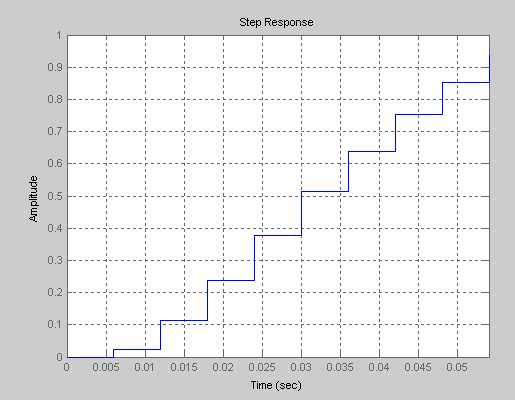Image resolution: width=515 pixels, height=400 pixels.
Task: Click the 1 tick label atop amplitude axis
Action: tap(59, 35)
